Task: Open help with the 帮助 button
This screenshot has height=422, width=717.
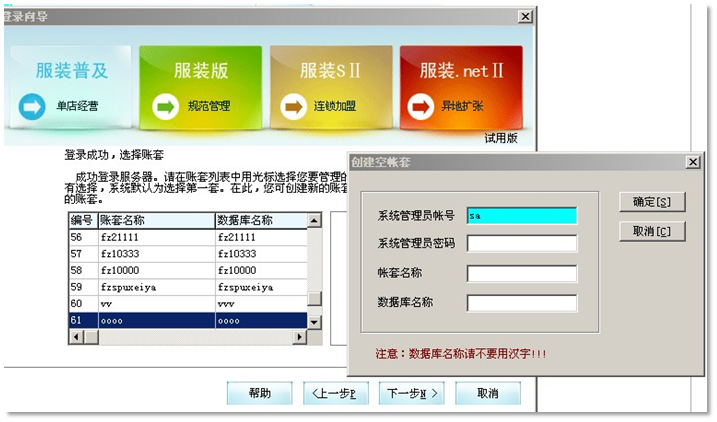Action: 259,393
